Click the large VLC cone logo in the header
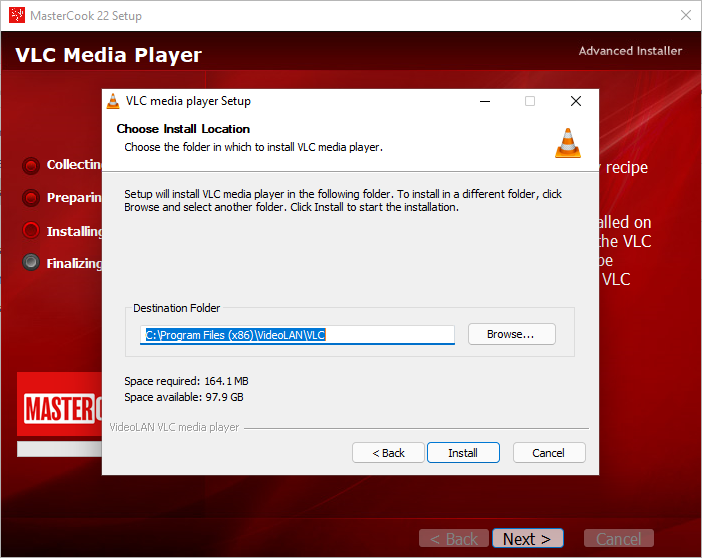 click(x=568, y=143)
